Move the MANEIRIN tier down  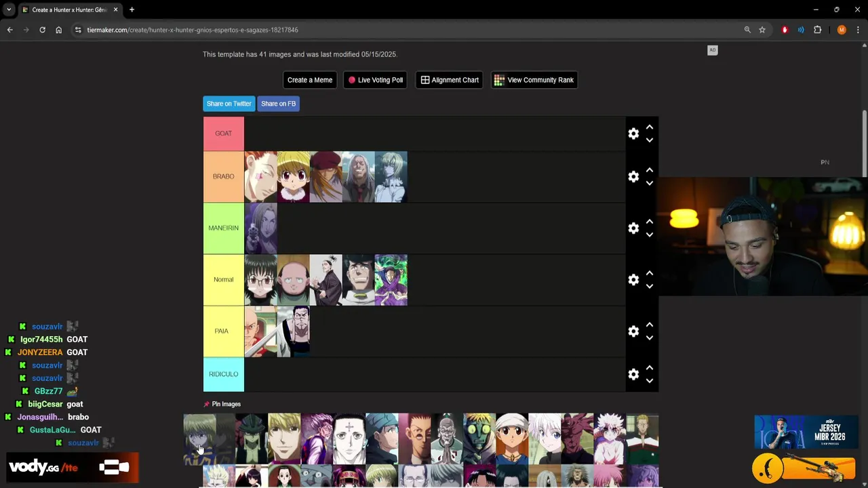pyautogui.click(x=650, y=235)
